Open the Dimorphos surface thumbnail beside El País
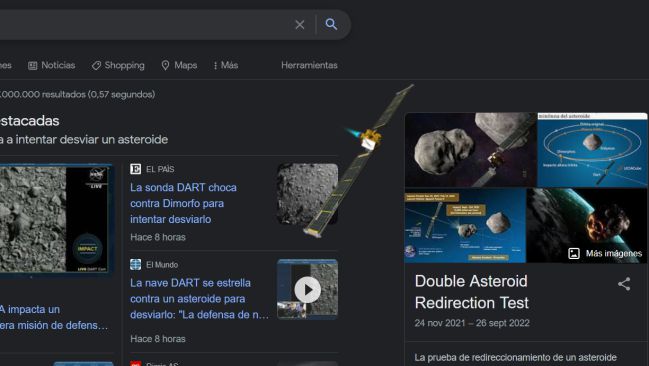The width and height of the screenshot is (649, 366). 308,194
